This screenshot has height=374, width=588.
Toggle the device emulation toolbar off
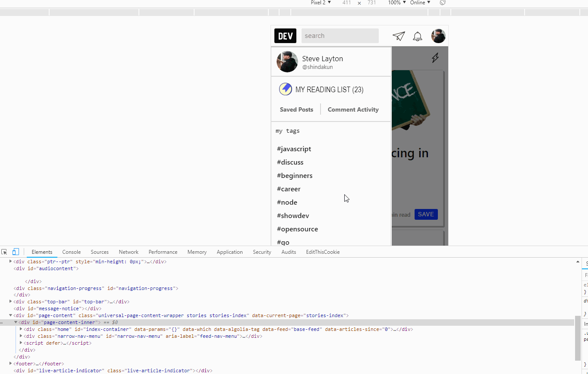[16, 251]
